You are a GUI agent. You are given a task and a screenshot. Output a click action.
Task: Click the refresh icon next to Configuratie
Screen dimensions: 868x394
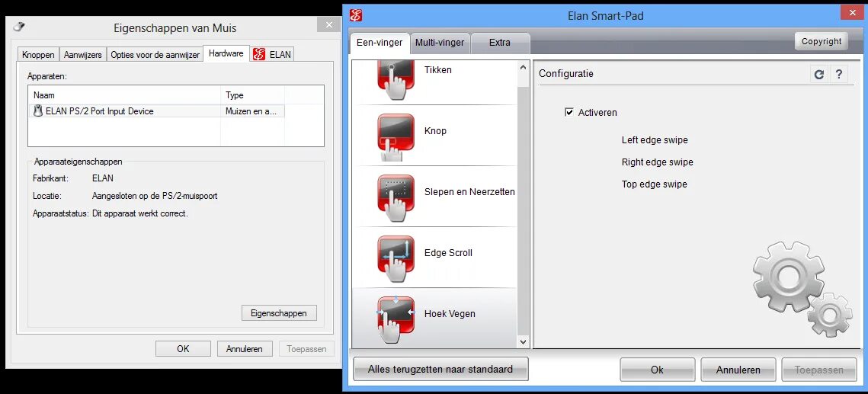click(819, 74)
